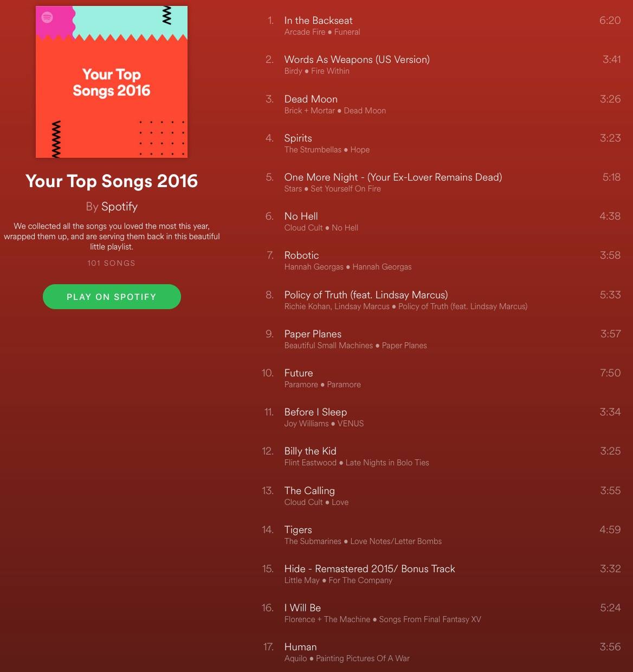Image resolution: width=633 pixels, height=672 pixels.
Task: Open the Spotify author link
Action: [119, 207]
